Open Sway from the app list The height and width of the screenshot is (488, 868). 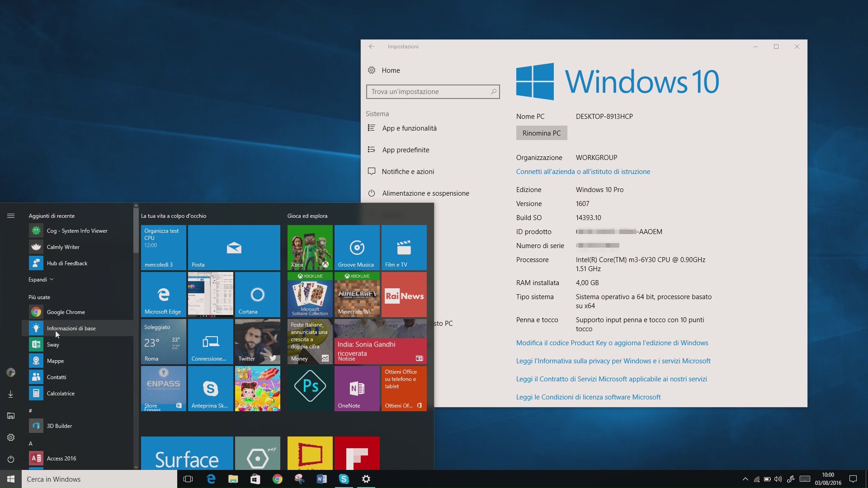[x=77, y=345]
